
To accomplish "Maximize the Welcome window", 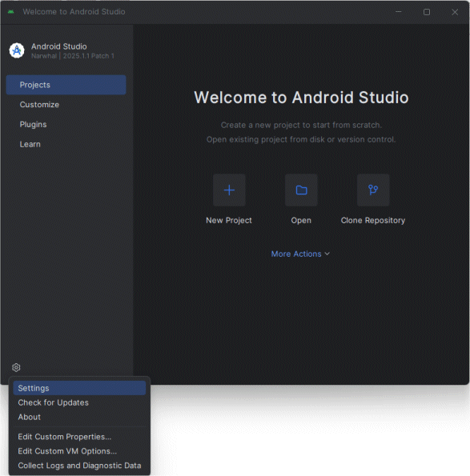I will pyautogui.click(x=427, y=12).
